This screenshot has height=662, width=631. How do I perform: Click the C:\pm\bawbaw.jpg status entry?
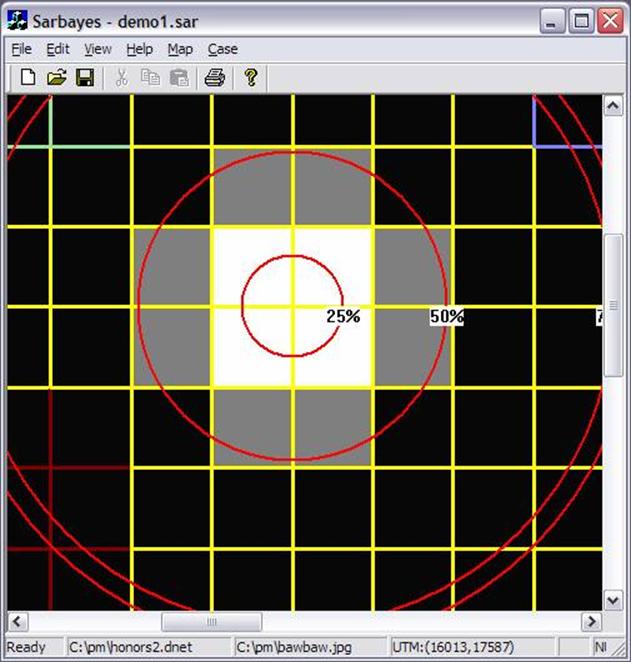(x=294, y=647)
